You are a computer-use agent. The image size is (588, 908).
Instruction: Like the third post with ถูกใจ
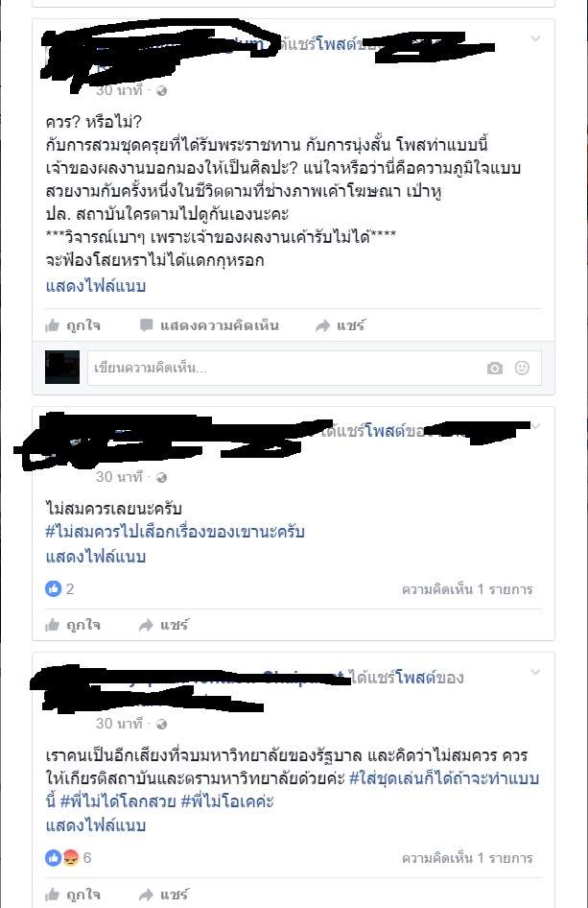tap(73, 895)
